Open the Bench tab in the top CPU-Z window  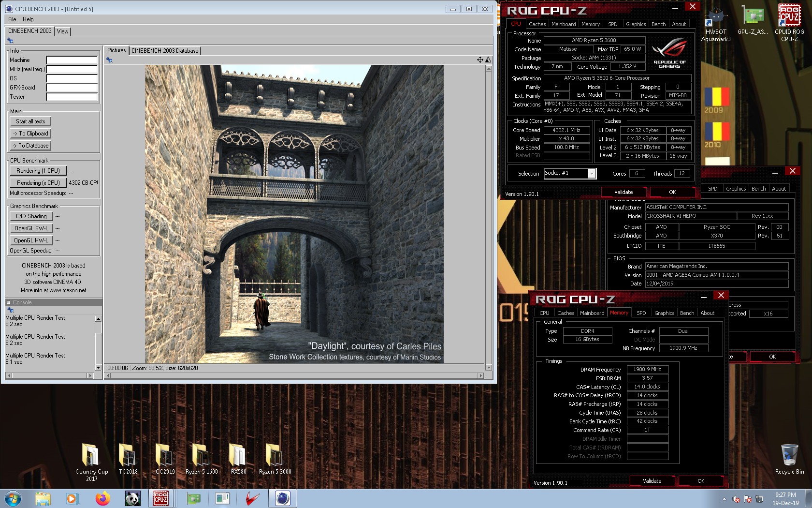pos(658,24)
